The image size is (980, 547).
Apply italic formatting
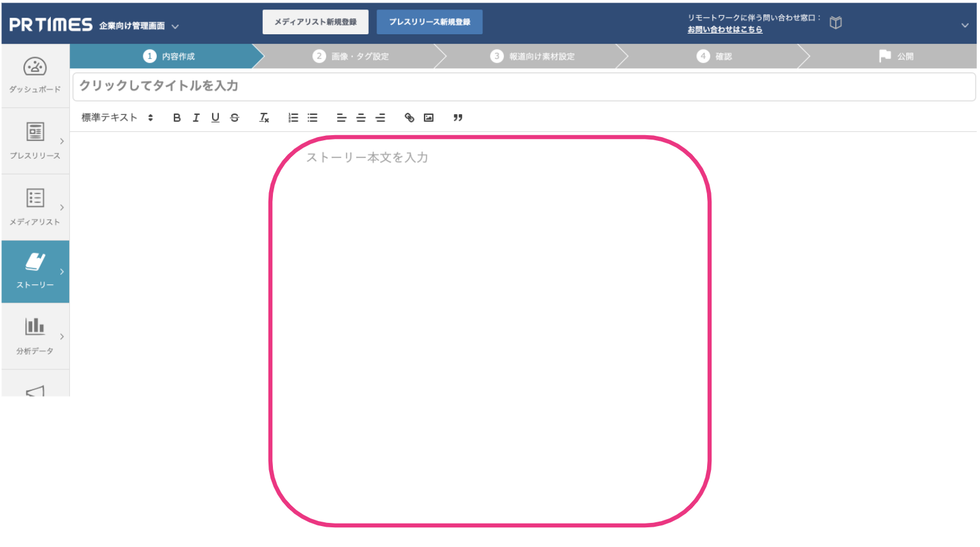(196, 117)
